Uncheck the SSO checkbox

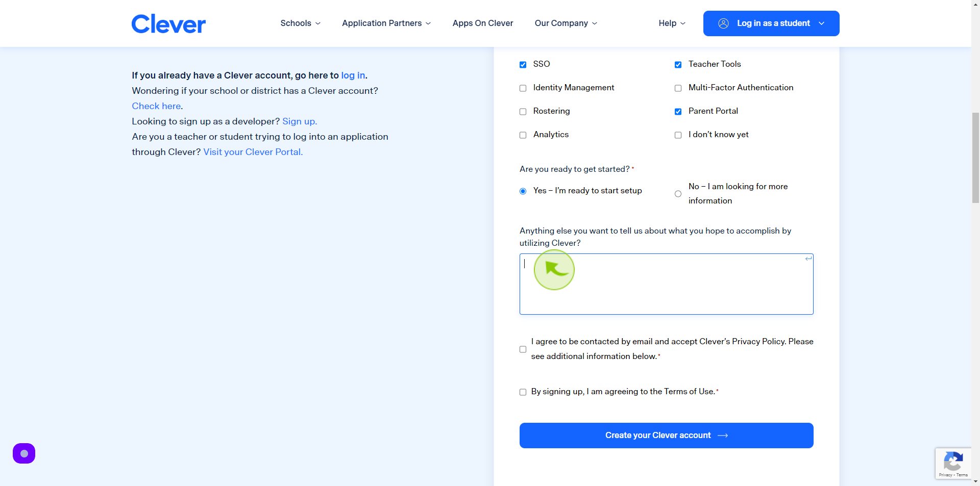click(523, 65)
